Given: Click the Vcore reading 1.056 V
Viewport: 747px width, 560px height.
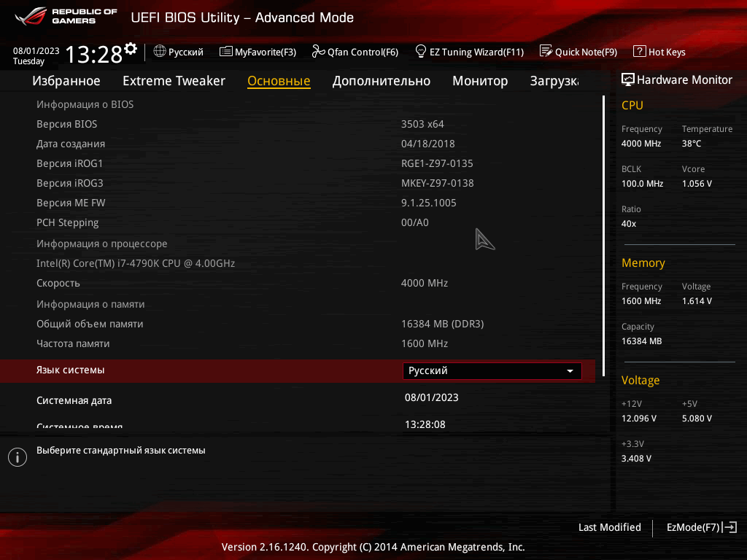Looking at the screenshot, I should (697, 184).
